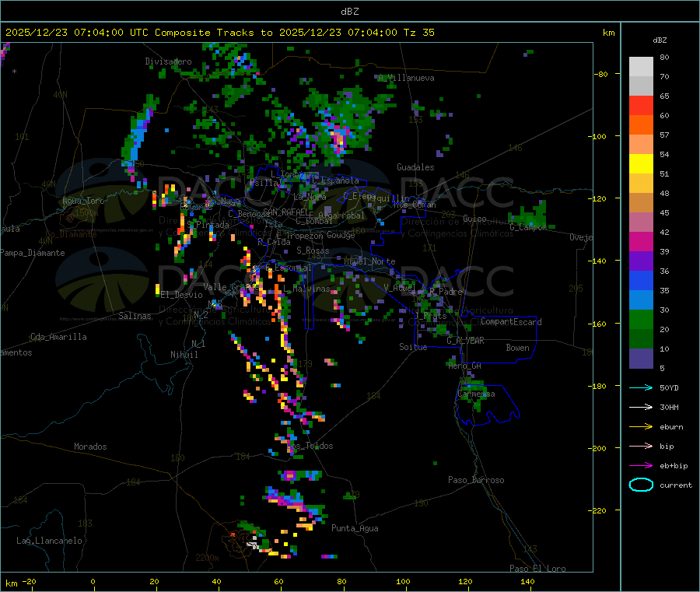Click the G_ALVEAR map label

465,341
